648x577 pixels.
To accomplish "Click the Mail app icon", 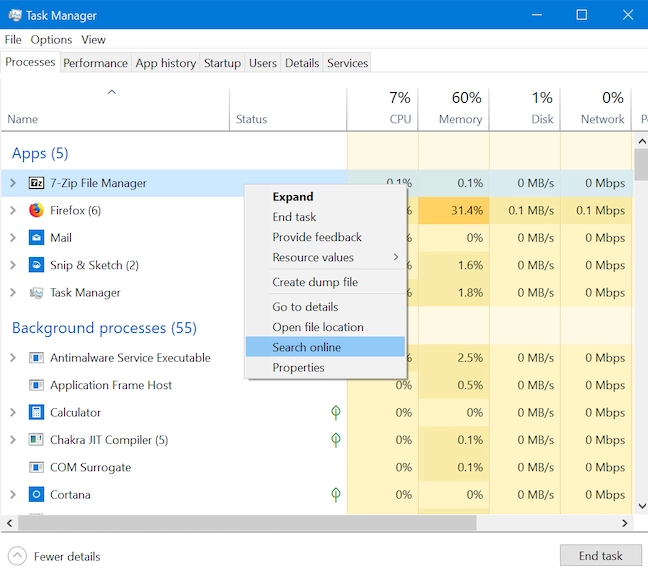I will click(36, 238).
